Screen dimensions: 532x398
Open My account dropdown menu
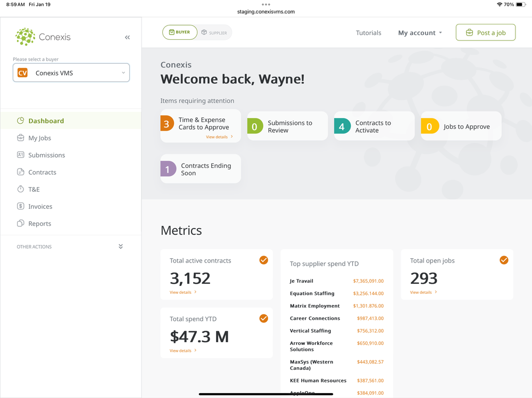[420, 33]
